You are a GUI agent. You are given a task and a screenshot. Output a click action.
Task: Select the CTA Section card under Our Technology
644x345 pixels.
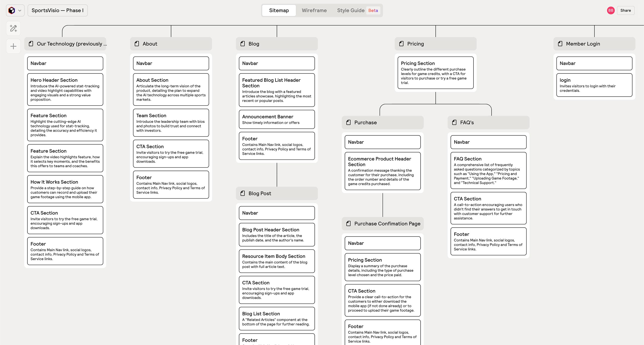pyautogui.click(x=65, y=220)
